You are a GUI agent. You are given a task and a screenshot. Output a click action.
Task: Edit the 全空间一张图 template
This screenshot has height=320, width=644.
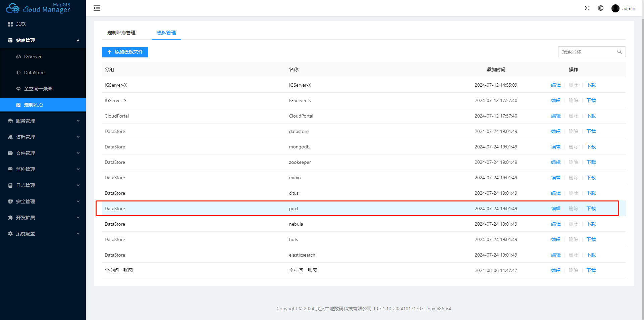556,270
